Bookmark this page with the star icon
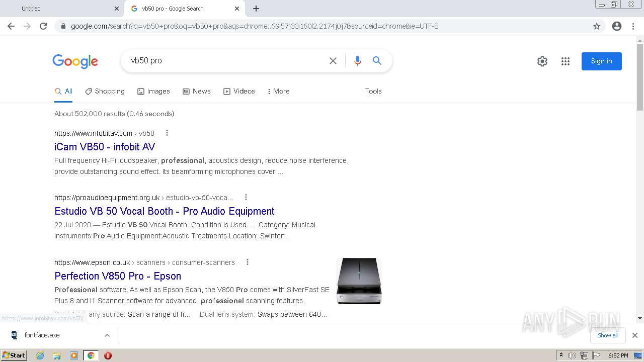This screenshot has width=644, height=362. 597,26
